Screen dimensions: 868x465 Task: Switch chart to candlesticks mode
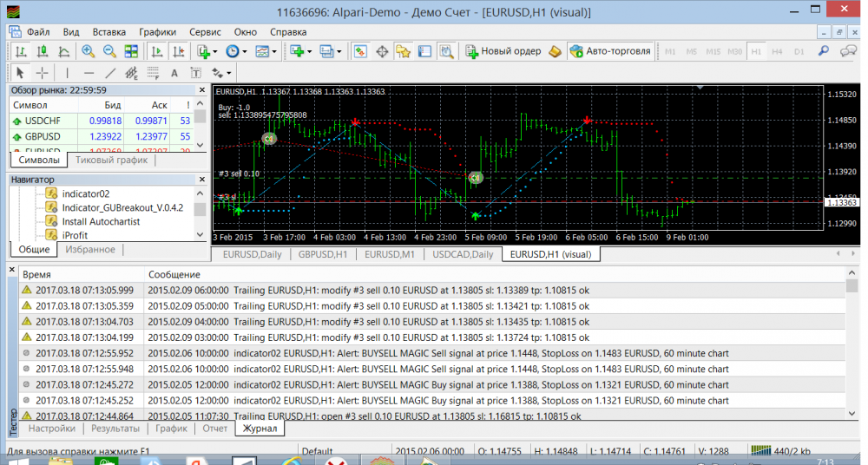43,51
